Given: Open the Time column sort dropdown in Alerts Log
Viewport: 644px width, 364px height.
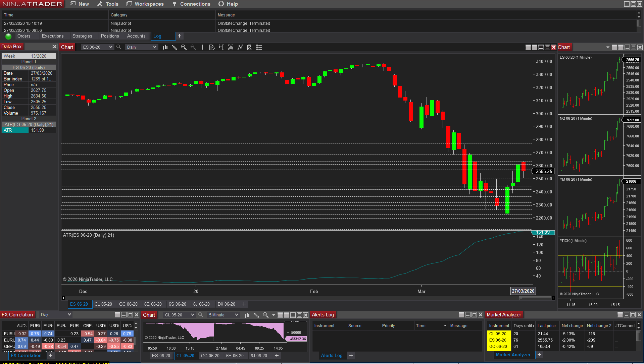Looking at the screenshot, I should click(x=445, y=326).
